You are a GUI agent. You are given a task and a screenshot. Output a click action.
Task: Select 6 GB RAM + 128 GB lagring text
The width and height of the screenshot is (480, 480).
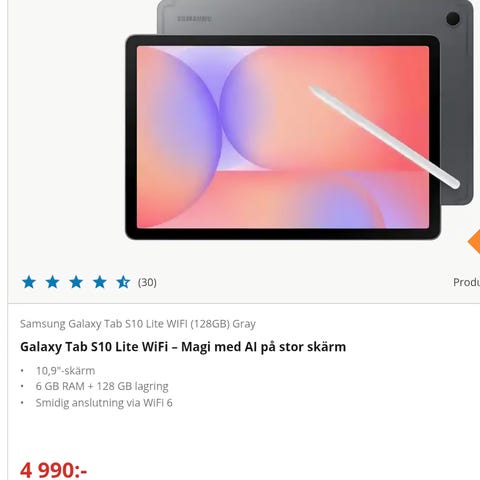pyautogui.click(x=102, y=386)
